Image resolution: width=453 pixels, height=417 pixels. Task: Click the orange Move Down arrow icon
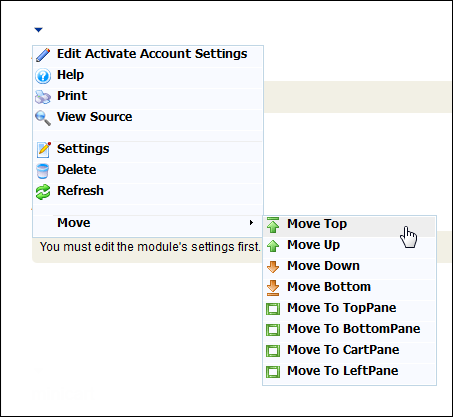pos(273,267)
